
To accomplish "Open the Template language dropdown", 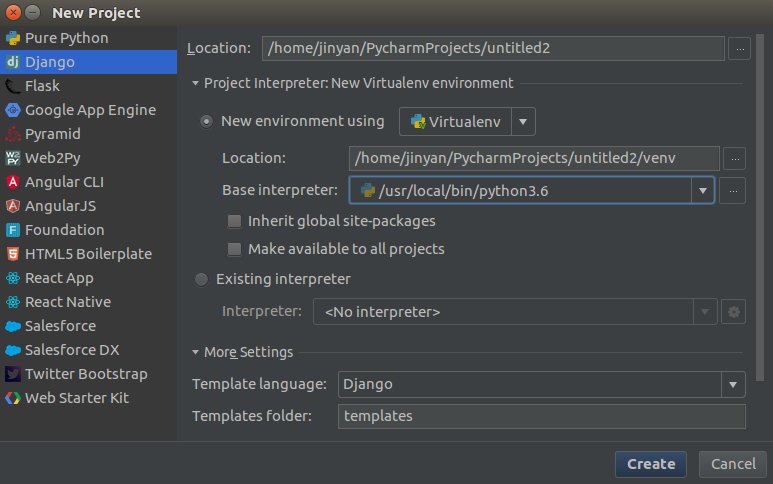I will coord(734,384).
